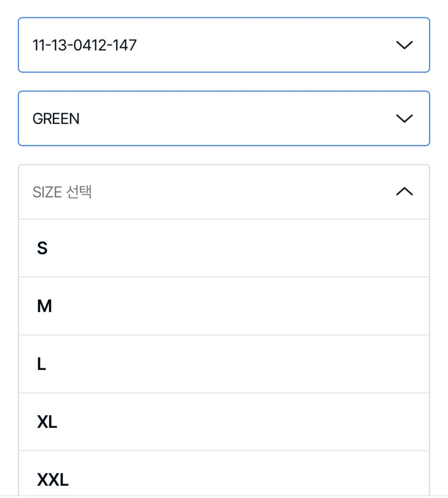Click the down arrow beside GREEN
This screenshot has height=498, width=448.
tap(404, 119)
